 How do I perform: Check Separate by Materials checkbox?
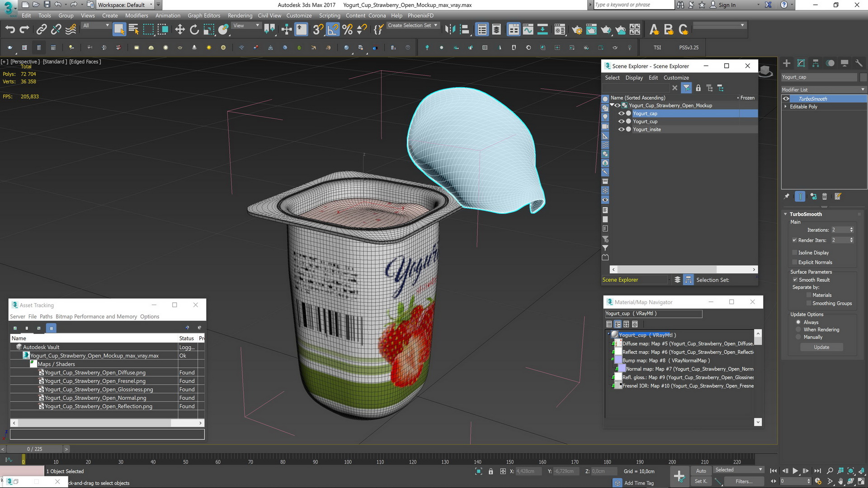click(809, 296)
